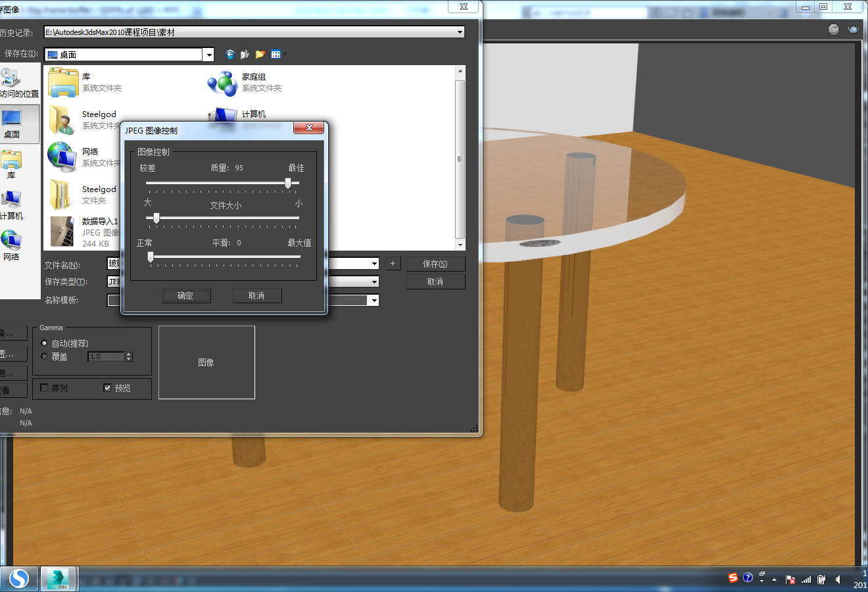Open the 保存在 location dropdown
The image size is (868, 592).
[208, 55]
